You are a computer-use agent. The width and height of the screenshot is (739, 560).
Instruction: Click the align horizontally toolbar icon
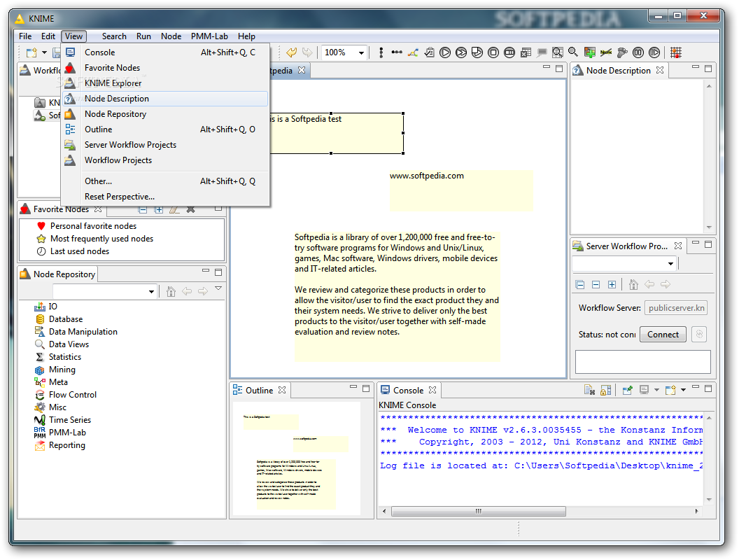[x=397, y=52]
